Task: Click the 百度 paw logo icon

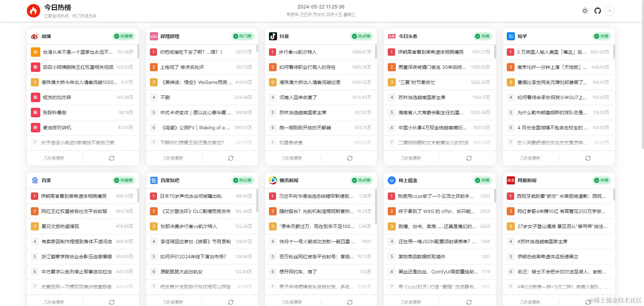Action: tap(35, 180)
